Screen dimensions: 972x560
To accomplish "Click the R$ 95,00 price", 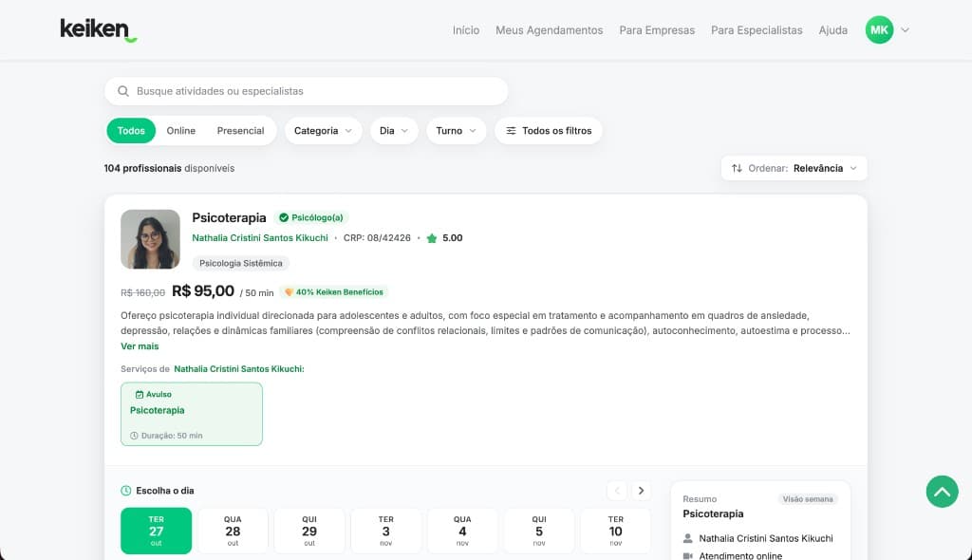I will pos(203,290).
